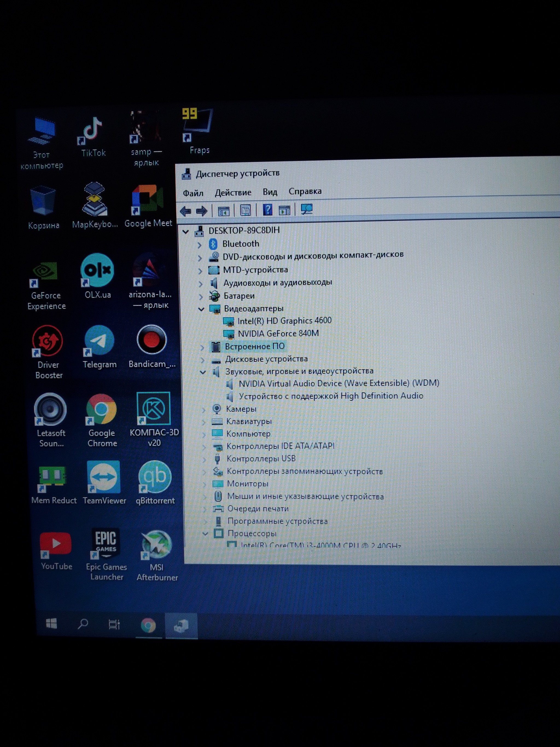This screenshot has height=747, width=560.
Task: Select the Программные устройства category
Action: point(278,521)
